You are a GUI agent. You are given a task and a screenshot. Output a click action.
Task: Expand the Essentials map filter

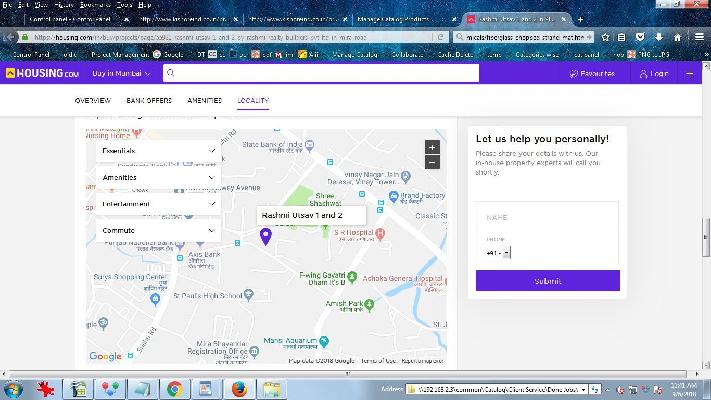pyautogui.click(x=158, y=151)
